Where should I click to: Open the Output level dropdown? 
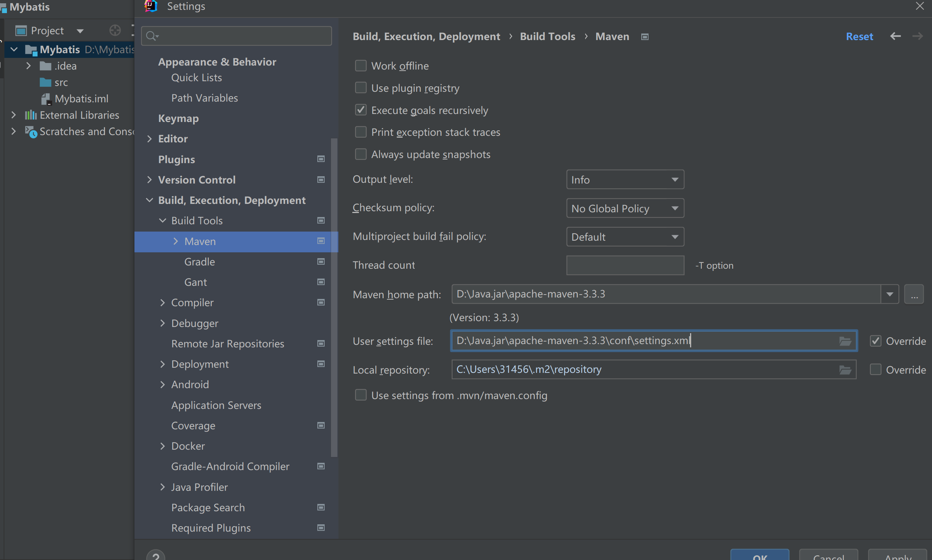pos(625,180)
